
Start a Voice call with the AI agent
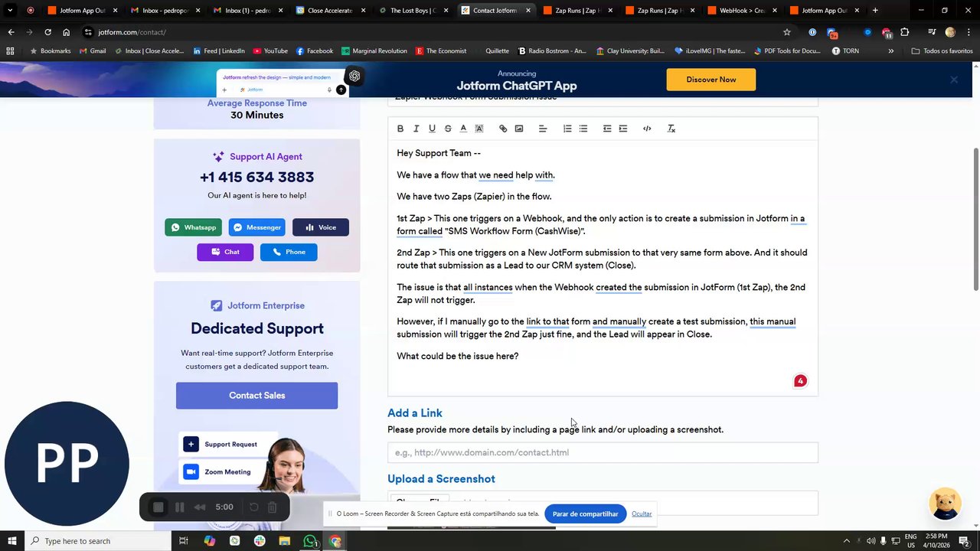tap(320, 227)
